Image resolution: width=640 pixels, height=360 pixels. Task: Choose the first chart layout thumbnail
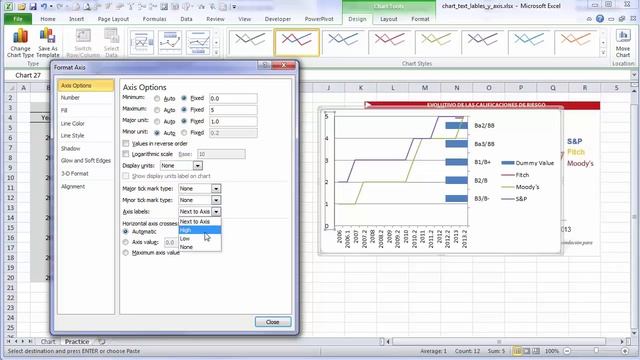142,42
